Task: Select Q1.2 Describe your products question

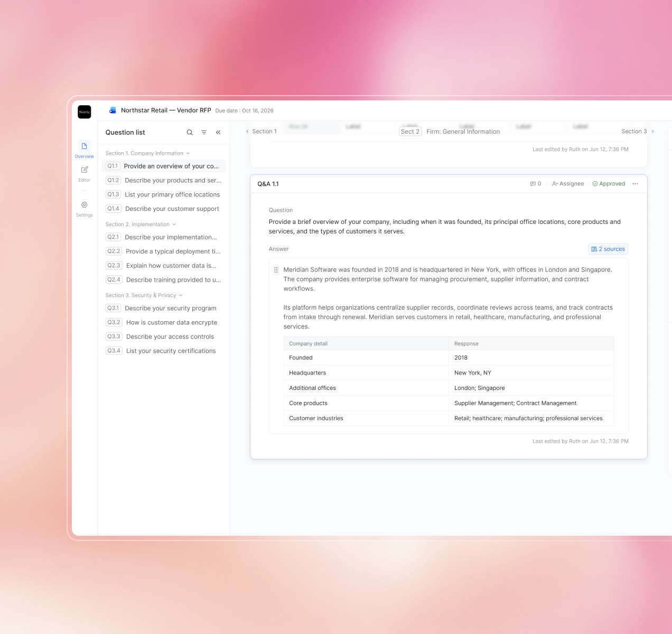Action: tap(164, 180)
